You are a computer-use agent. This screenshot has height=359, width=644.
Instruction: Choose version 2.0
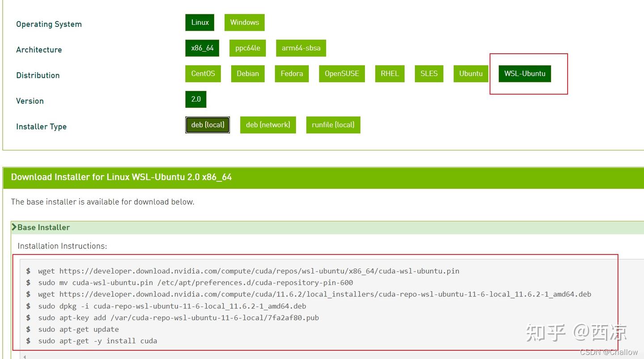(x=195, y=99)
